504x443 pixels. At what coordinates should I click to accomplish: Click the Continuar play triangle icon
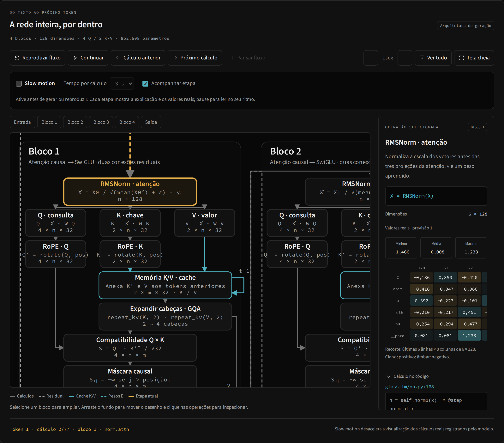coord(75,58)
